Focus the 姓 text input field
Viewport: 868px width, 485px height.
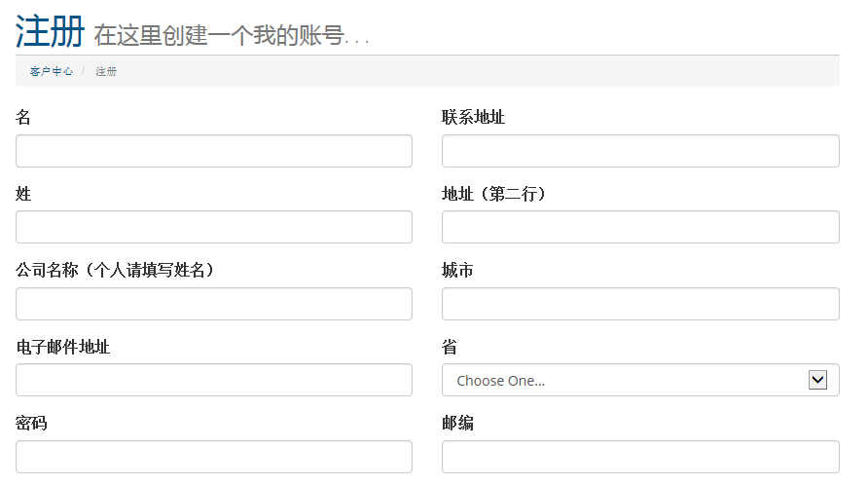pyautogui.click(x=214, y=227)
